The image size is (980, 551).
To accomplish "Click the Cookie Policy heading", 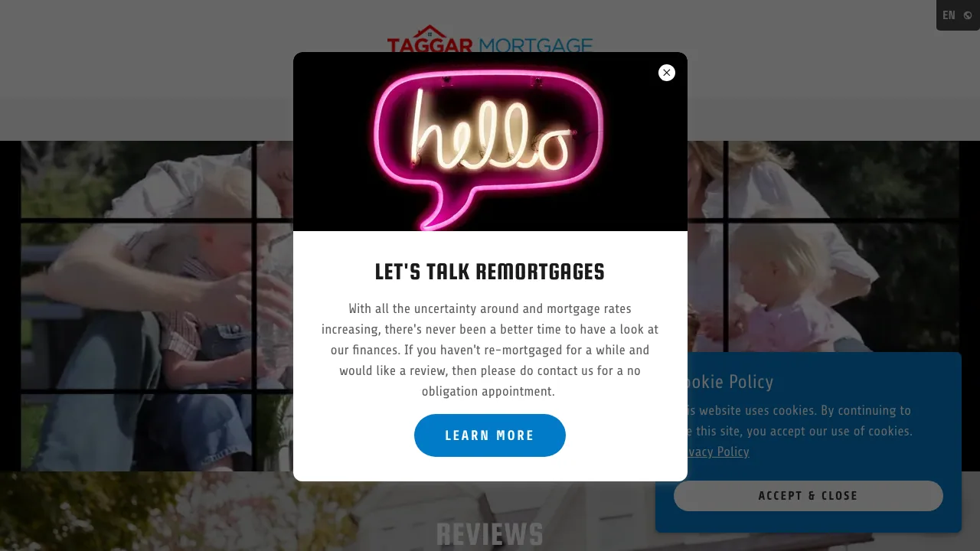I will pos(726,381).
